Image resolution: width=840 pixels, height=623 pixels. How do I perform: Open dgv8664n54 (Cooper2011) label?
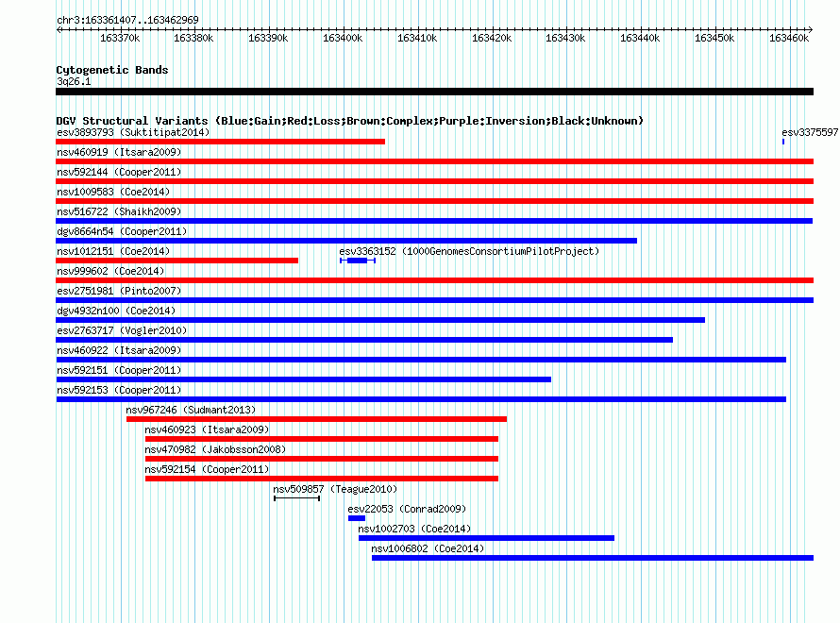point(122,231)
